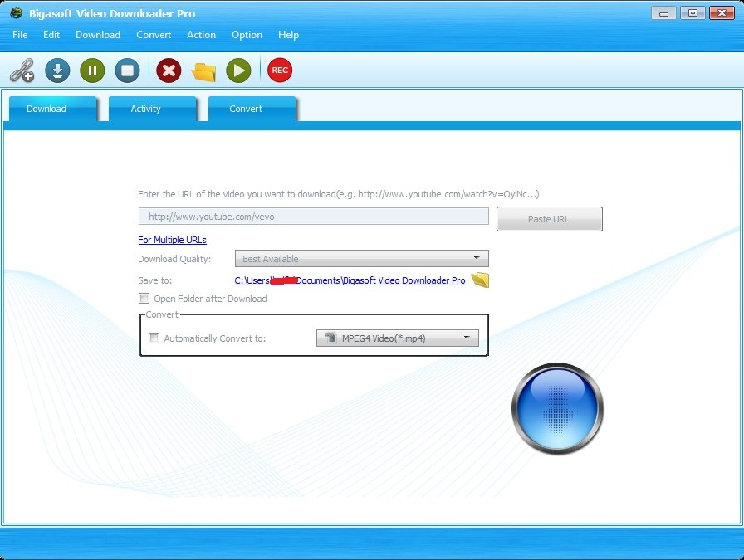Image resolution: width=744 pixels, height=560 pixels.
Task: Enable Open Folder after Download checkbox
Action: [144, 299]
